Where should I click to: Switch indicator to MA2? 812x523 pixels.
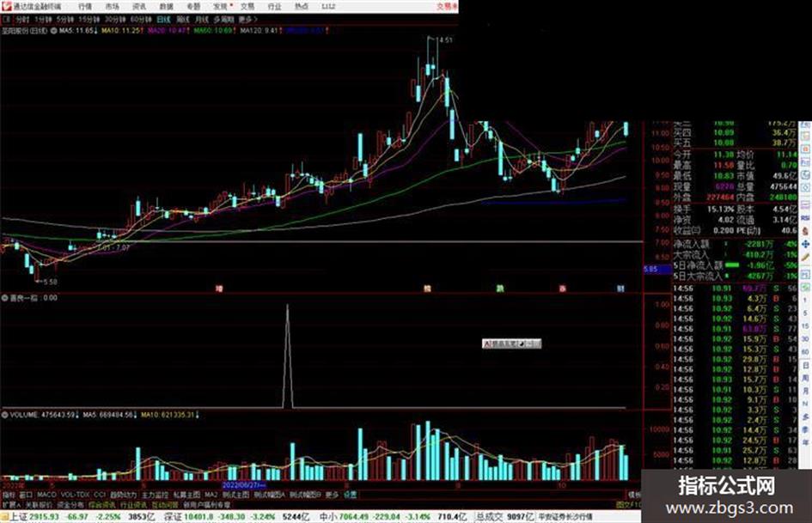pos(211,495)
